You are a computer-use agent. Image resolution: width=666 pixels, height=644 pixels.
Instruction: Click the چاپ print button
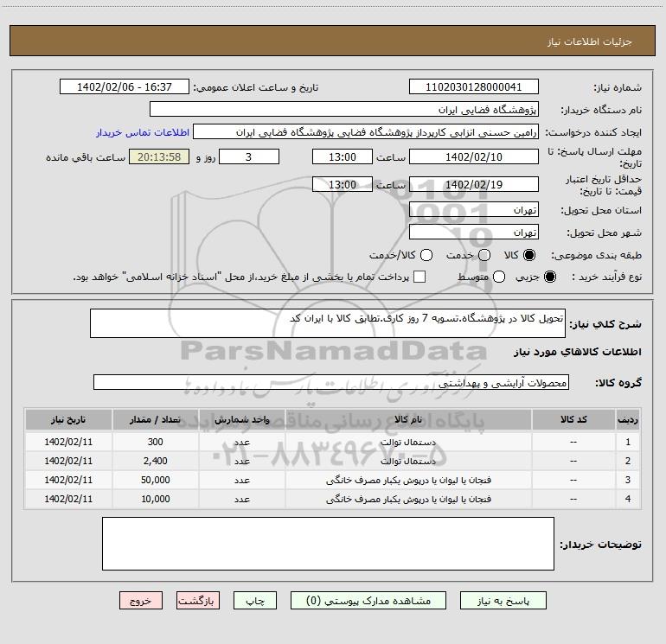click(255, 600)
